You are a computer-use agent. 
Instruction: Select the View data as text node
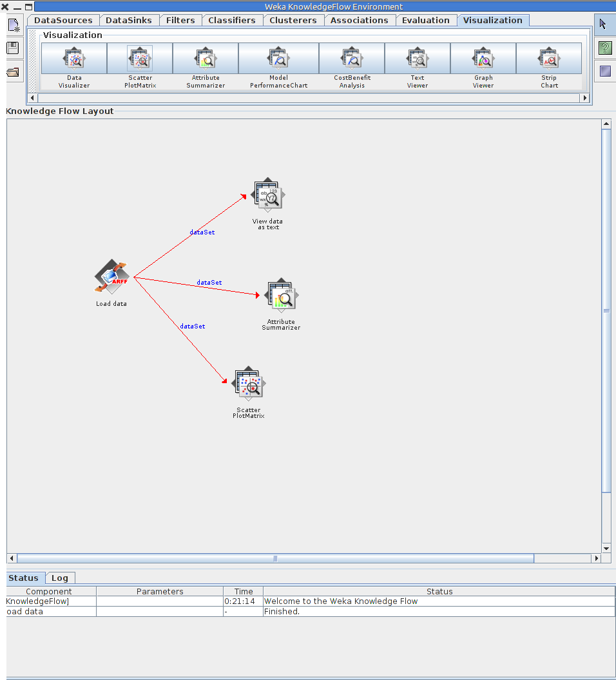tap(268, 196)
